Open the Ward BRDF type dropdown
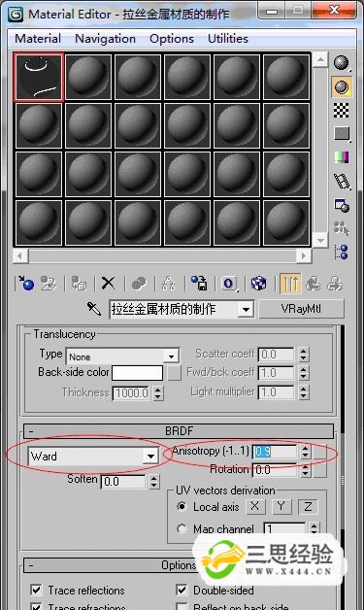 click(92, 456)
